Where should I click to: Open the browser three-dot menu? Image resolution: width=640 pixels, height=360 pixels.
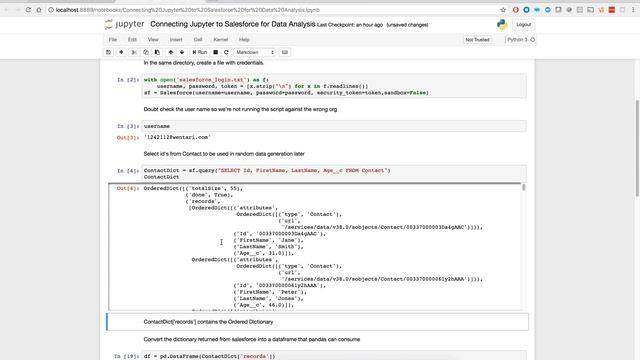pyautogui.click(x=633, y=10)
